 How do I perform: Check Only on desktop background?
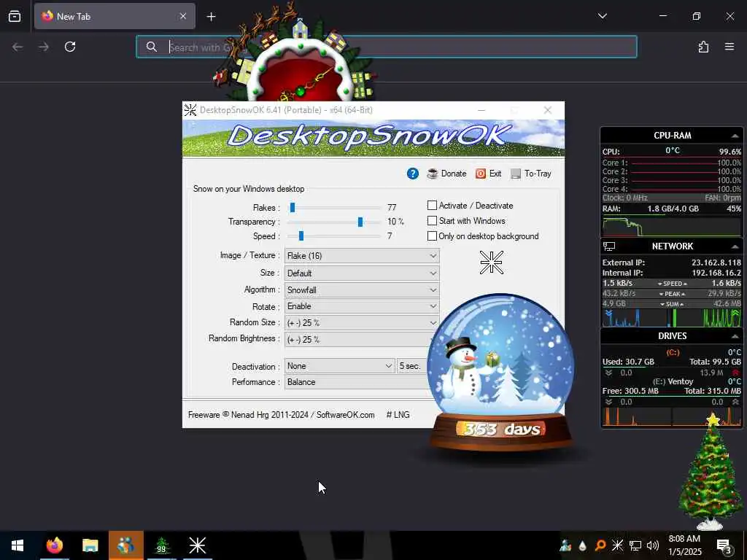432,236
